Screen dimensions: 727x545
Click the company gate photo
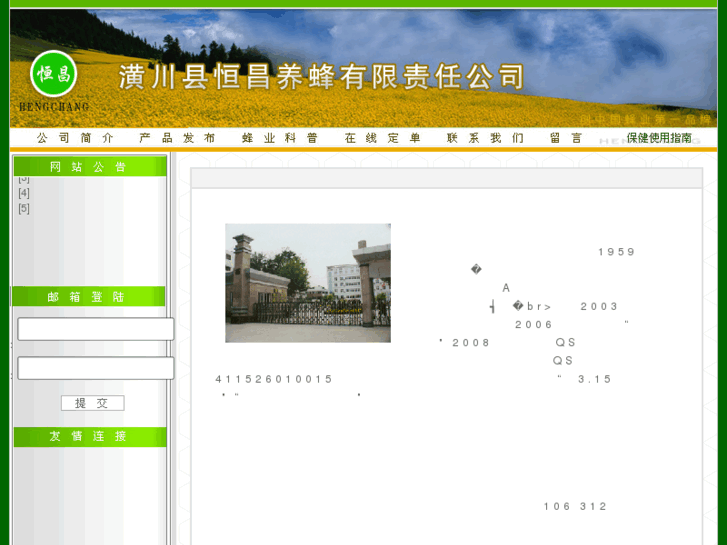tap(308, 283)
